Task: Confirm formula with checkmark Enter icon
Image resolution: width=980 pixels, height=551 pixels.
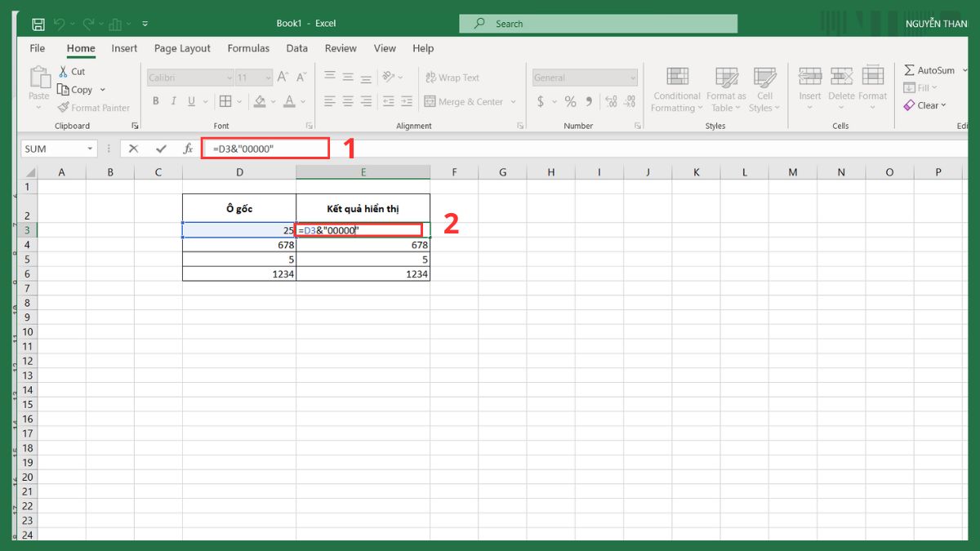Action: [x=161, y=149]
